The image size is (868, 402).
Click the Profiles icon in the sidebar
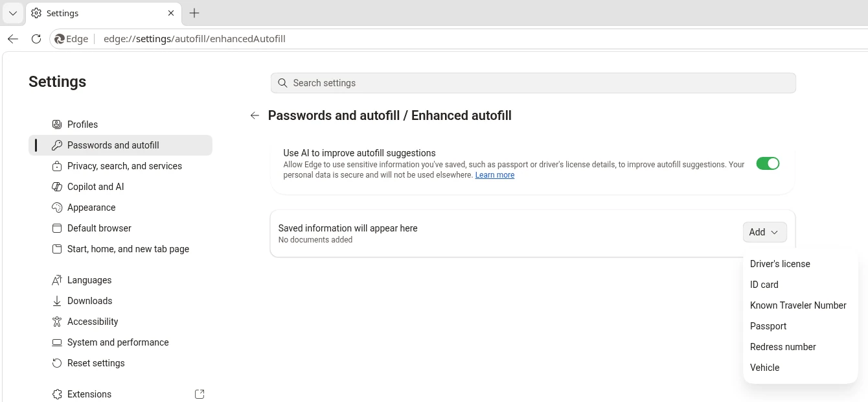(57, 124)
